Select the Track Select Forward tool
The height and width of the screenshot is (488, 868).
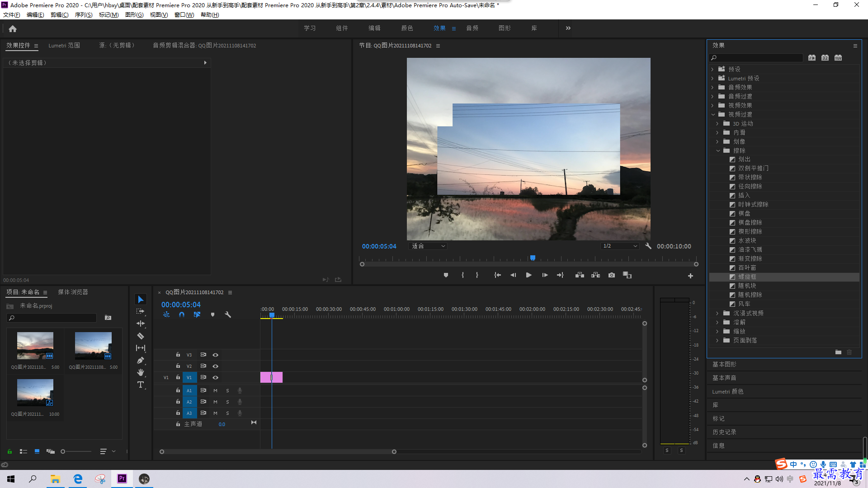(141, 311)
